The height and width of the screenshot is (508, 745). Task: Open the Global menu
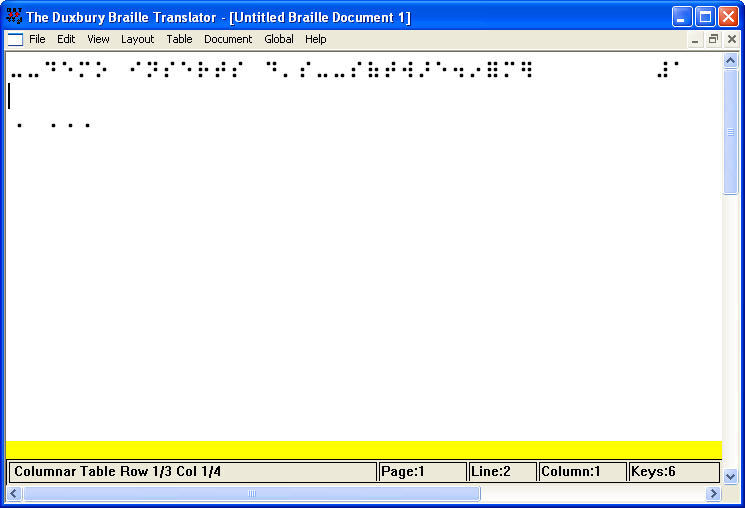pyautogui.click(x=279, y=39)
